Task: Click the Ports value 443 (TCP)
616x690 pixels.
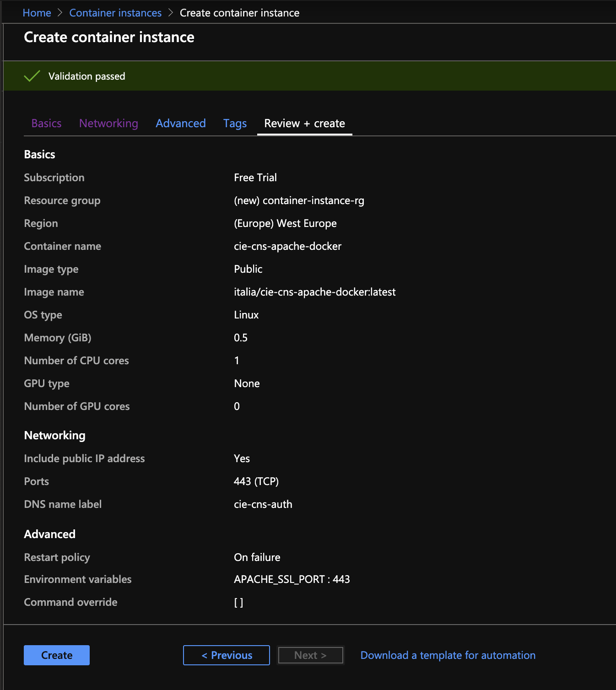Action: point(256,481)
